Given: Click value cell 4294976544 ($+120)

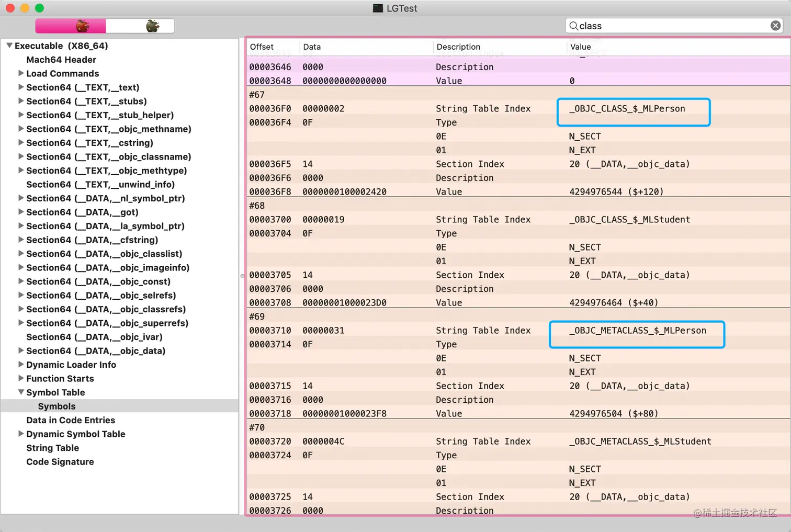Looking at the screenshot, I should coord(616,191).
